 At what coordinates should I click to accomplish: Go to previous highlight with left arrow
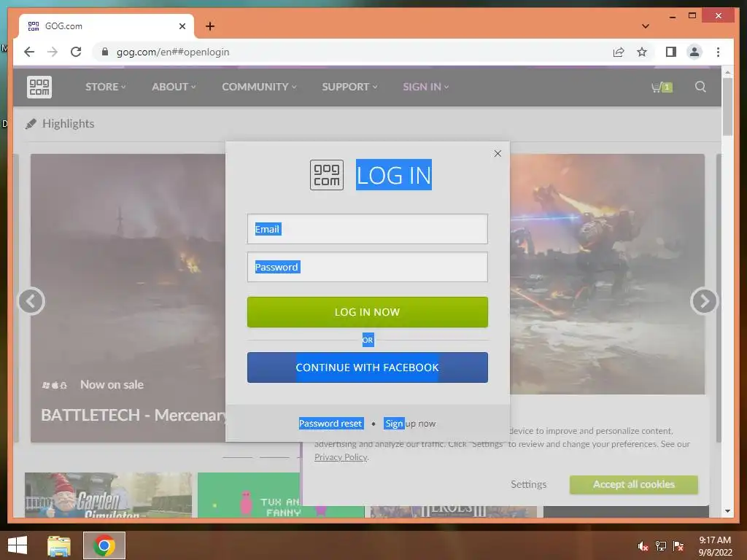pos(31,301)
